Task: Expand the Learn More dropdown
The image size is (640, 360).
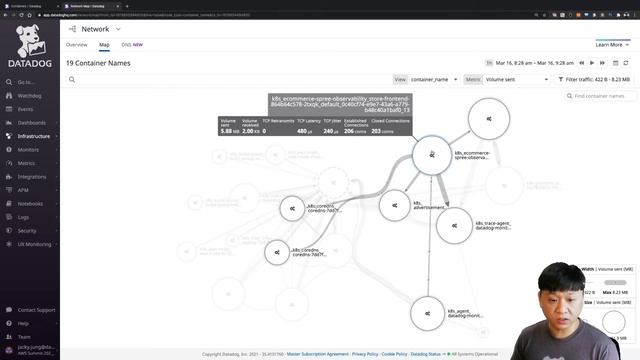Action: [612, 44]
